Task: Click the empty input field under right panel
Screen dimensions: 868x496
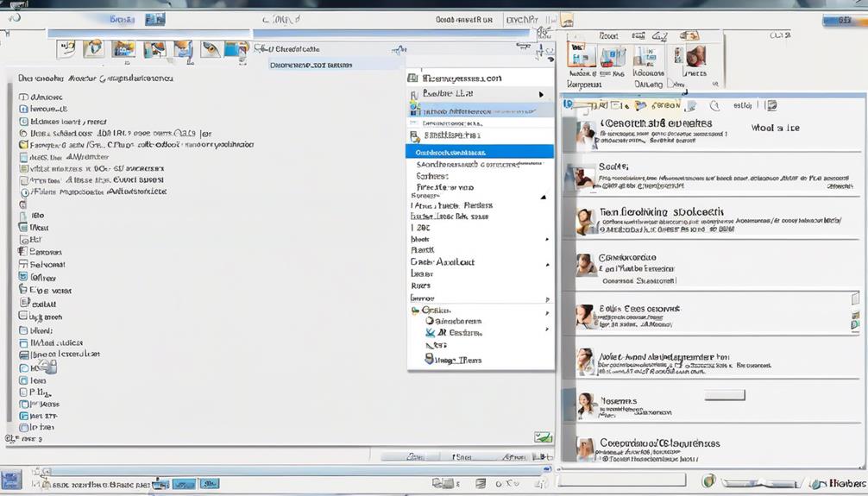Action: (623, 480)
